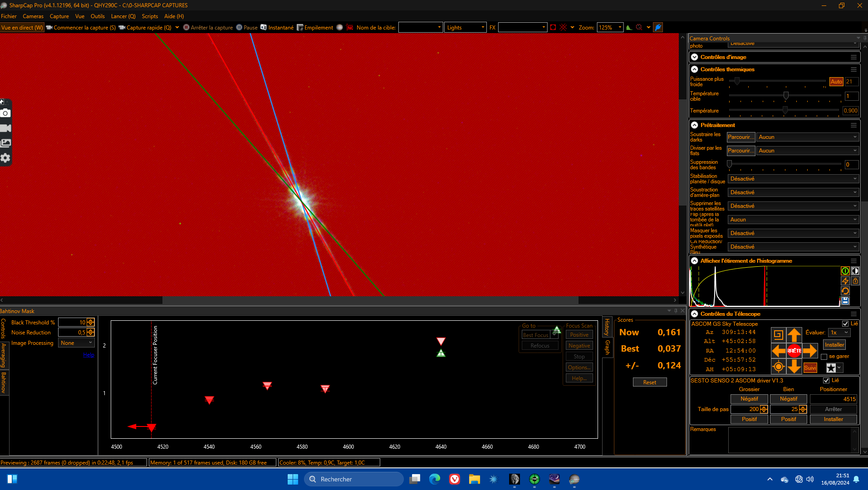Adjust the Température cible slider

(x=786, y=96)
